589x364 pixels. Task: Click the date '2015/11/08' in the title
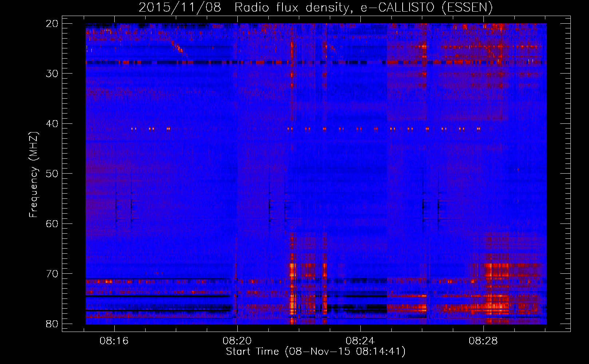tap(180, 8)
